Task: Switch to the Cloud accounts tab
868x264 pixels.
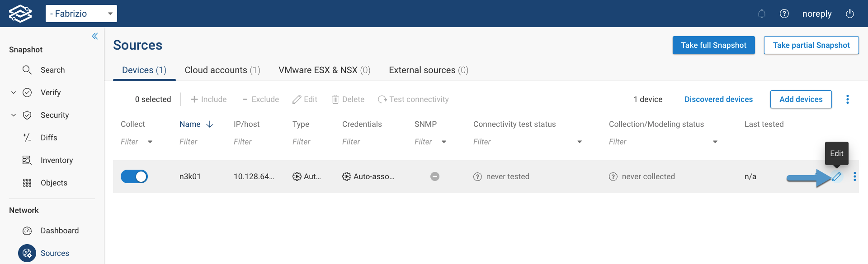Action: 222,70
